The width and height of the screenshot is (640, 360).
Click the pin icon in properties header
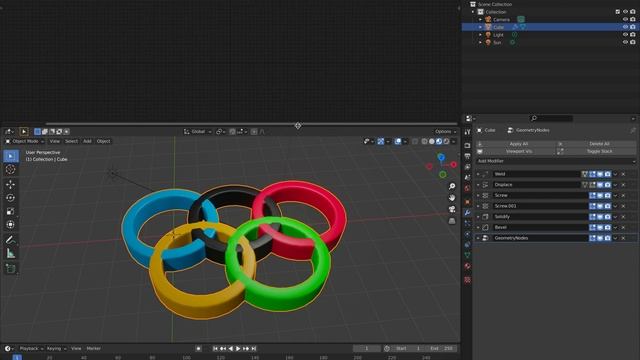(x=632, y=130)
